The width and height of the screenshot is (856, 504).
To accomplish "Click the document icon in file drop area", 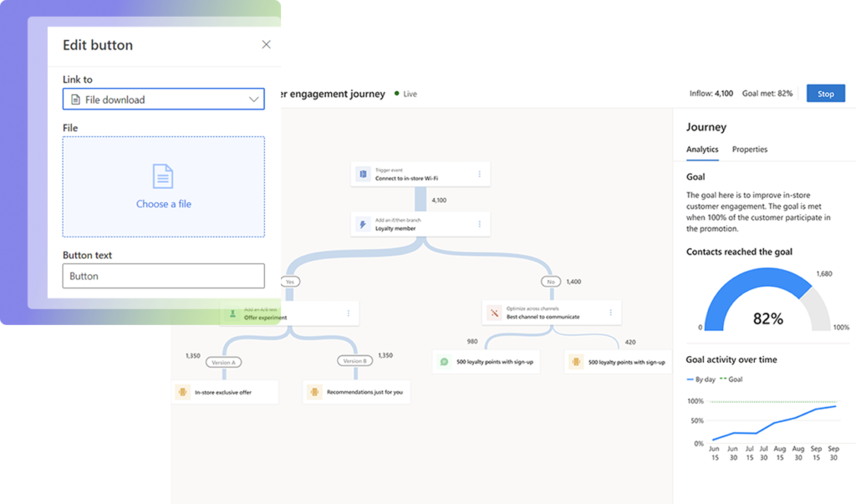I will (163, 176).
